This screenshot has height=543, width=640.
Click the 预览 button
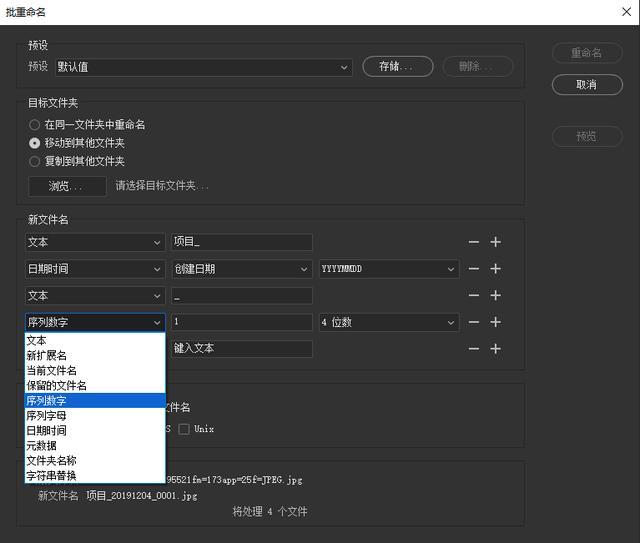pos(587,136)
